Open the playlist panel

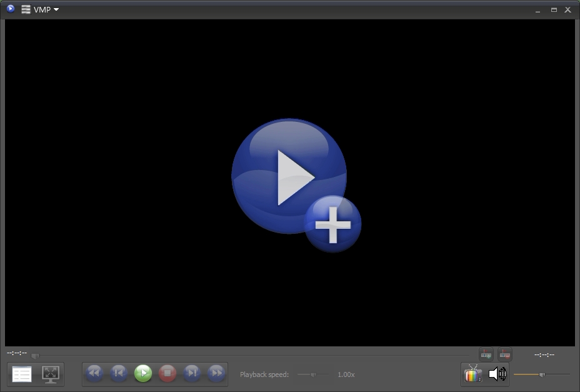pos(22,373)
